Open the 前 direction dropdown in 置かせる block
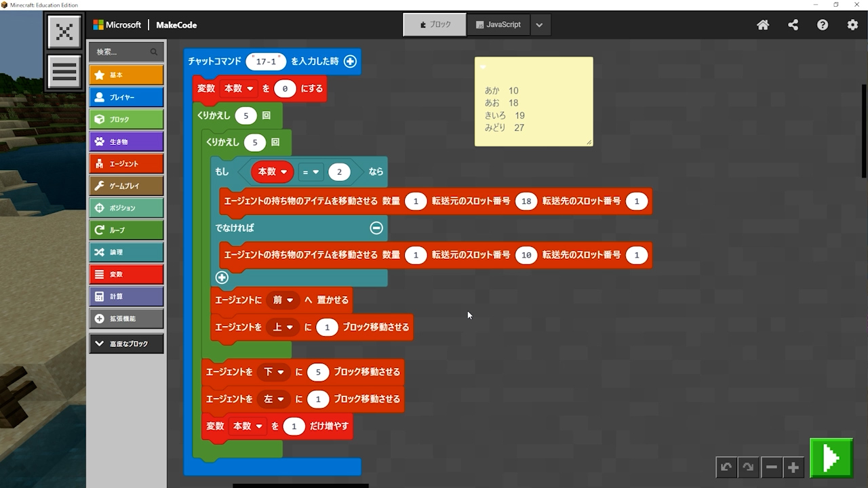The image size is (868, 488). 282,300
